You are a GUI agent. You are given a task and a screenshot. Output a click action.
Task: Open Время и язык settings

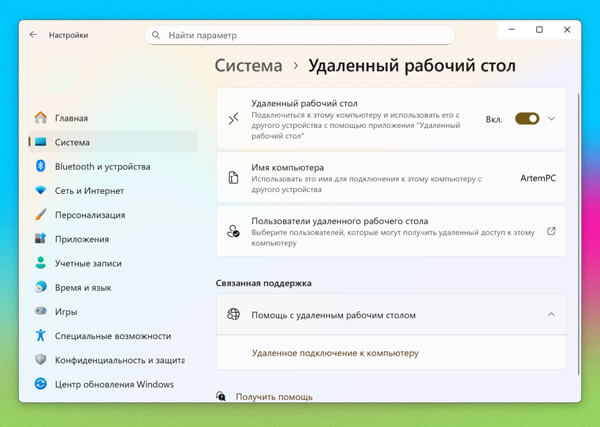pyautogui.click(x=113, y=287)
